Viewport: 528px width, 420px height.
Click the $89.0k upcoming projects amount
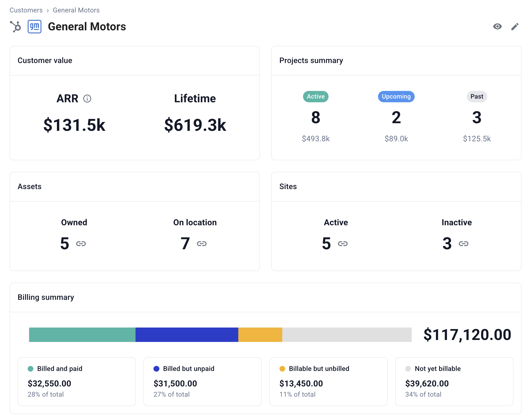click(x=396, y=139)
